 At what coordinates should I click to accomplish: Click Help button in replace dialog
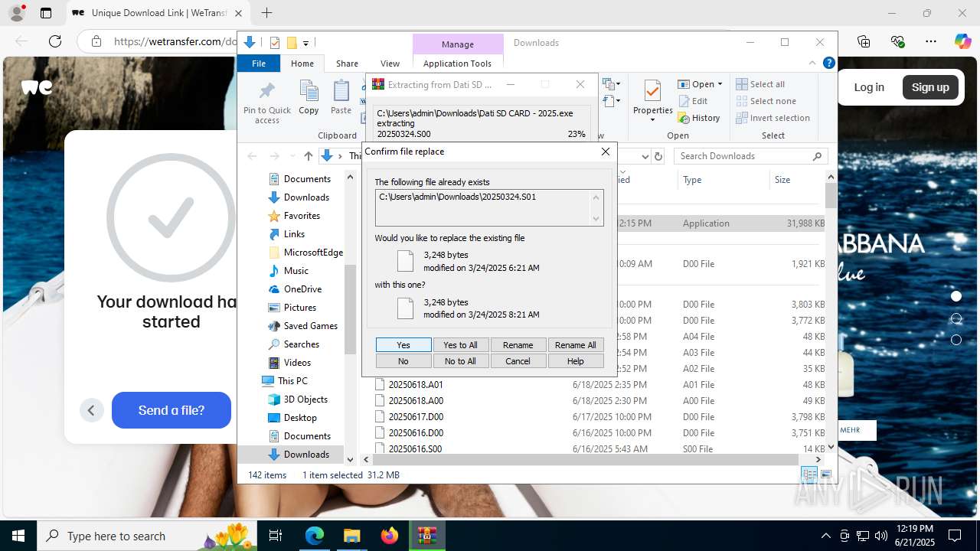(x=575, y=361)
